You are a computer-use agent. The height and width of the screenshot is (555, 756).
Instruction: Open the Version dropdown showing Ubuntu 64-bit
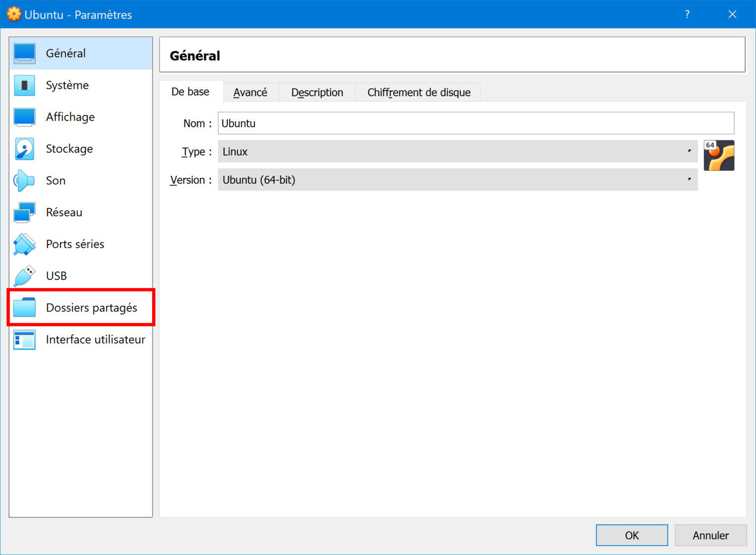click(x=457, y=180)
